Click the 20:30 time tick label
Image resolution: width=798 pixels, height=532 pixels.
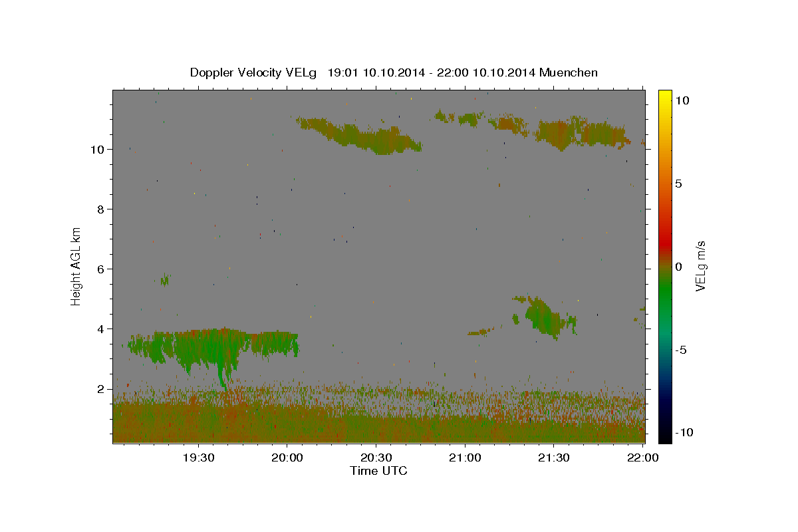[x=376, y=458]
